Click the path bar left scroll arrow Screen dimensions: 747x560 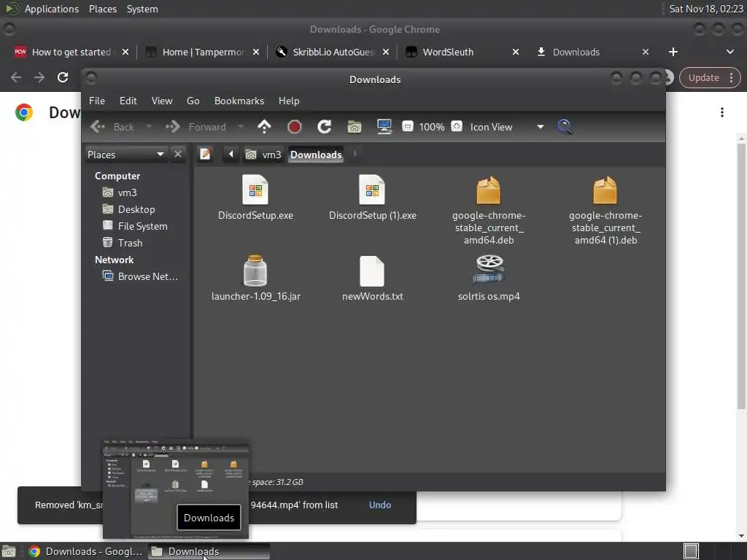click(x=231, y=155)
